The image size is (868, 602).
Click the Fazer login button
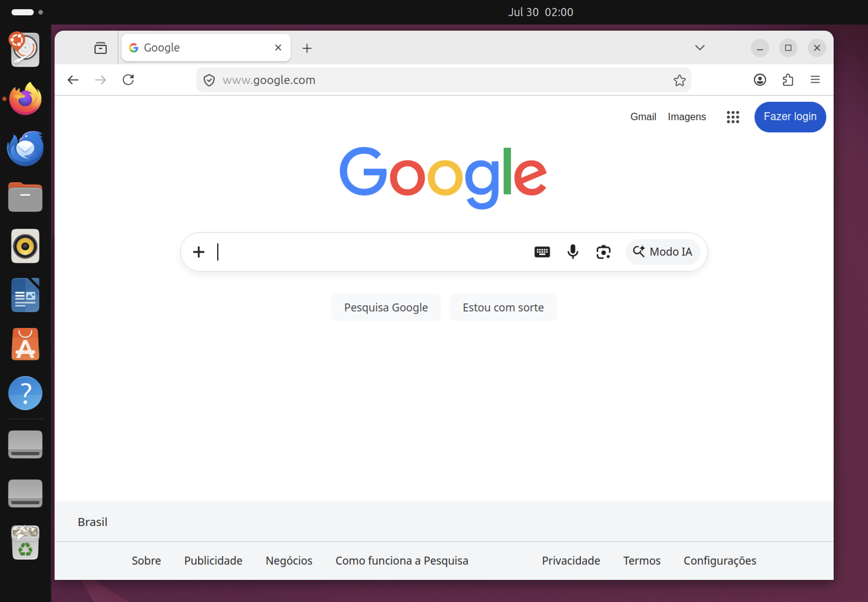pos(790,117)
